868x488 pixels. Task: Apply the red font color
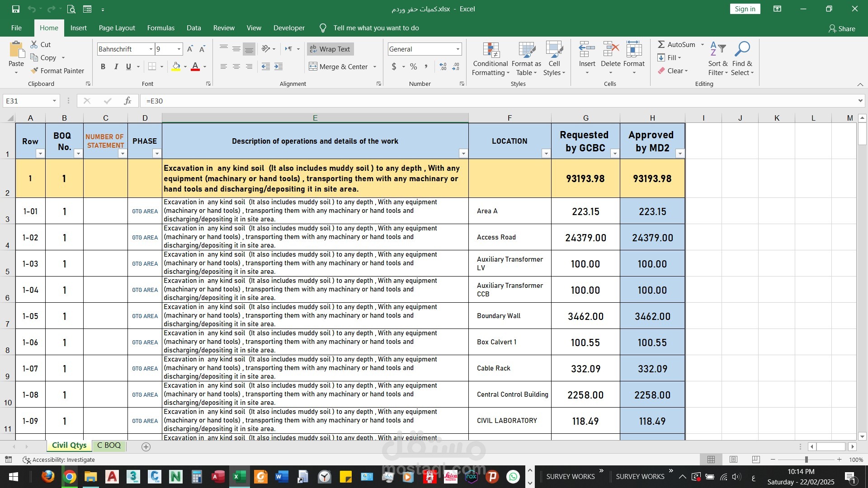195,67
